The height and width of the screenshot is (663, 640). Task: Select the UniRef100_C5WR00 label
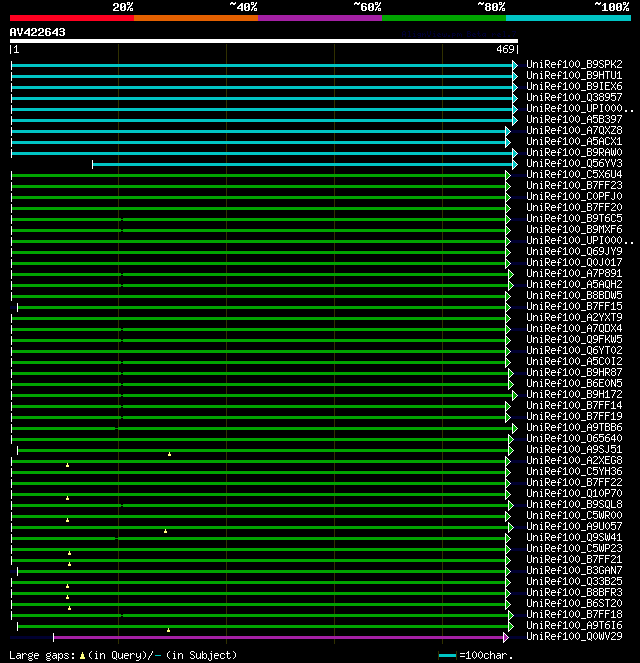click(574, 515)
